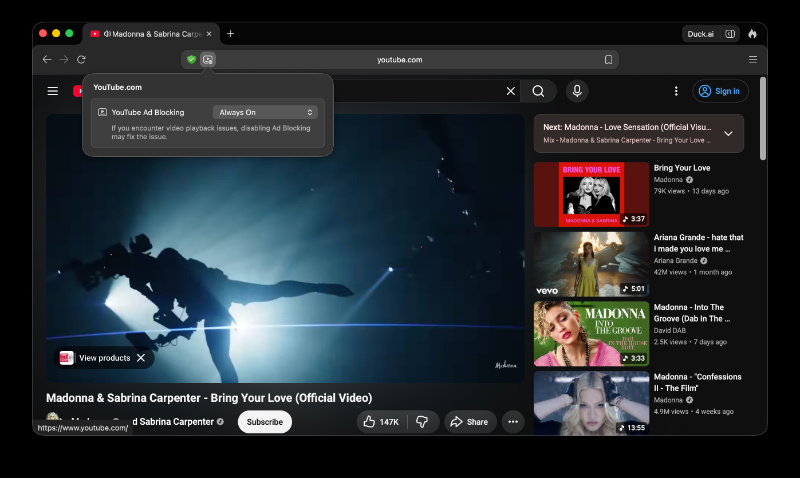This screenshot has height=478, width=800.
Task: Open the Ariana Grande video thumbnail
Action: point(591,264)
